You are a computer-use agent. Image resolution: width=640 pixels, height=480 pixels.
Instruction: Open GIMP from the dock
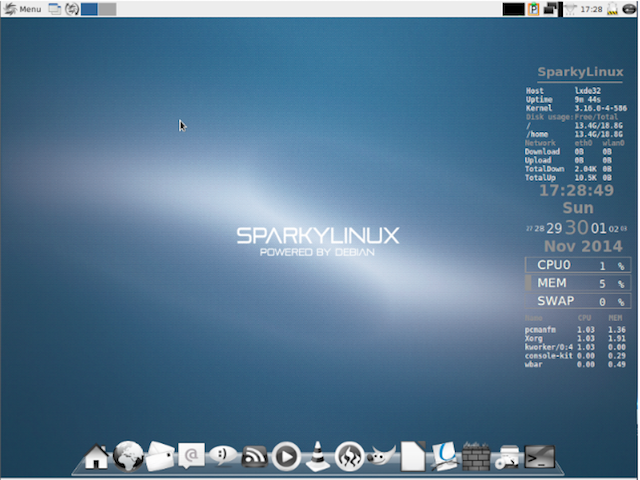point(381,456)
